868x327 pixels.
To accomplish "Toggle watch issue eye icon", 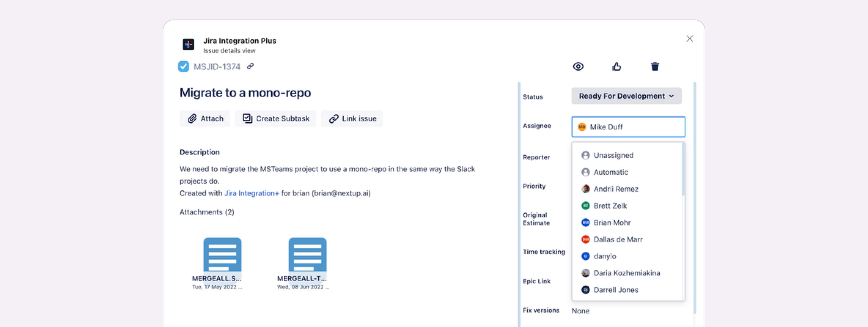I will (578, 67).
